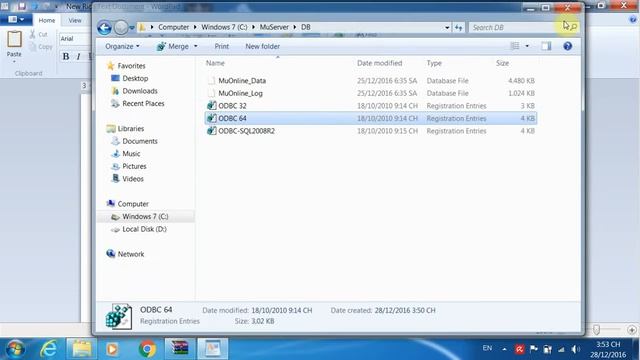640x360 pixels.
Task: Open Windows Media Player from taskbar
Action: click(x=113, y=349)
